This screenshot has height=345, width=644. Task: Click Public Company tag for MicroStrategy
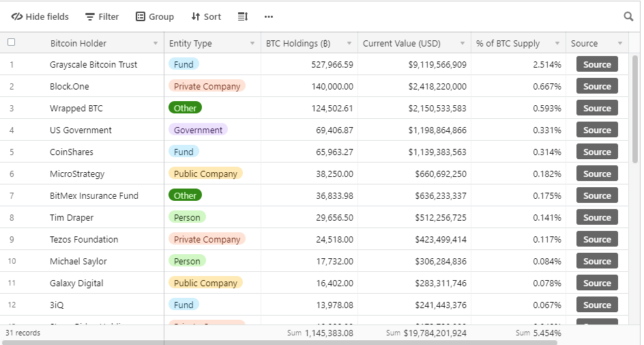(x=206, y=174)
